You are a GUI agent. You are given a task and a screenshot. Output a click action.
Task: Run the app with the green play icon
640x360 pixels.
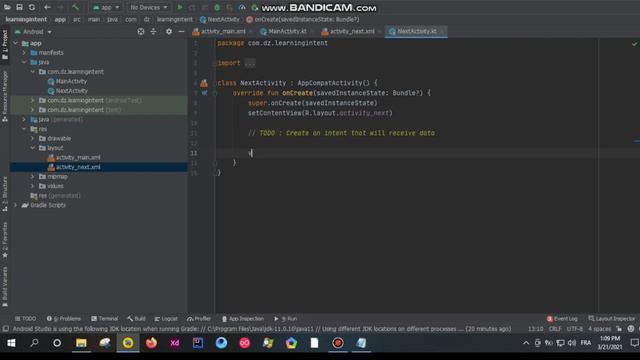180,7
